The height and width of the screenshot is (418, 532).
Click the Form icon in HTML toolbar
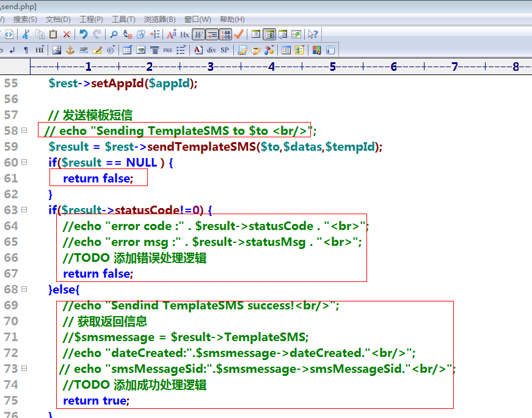pyautogui.click(x=286, y=50)
